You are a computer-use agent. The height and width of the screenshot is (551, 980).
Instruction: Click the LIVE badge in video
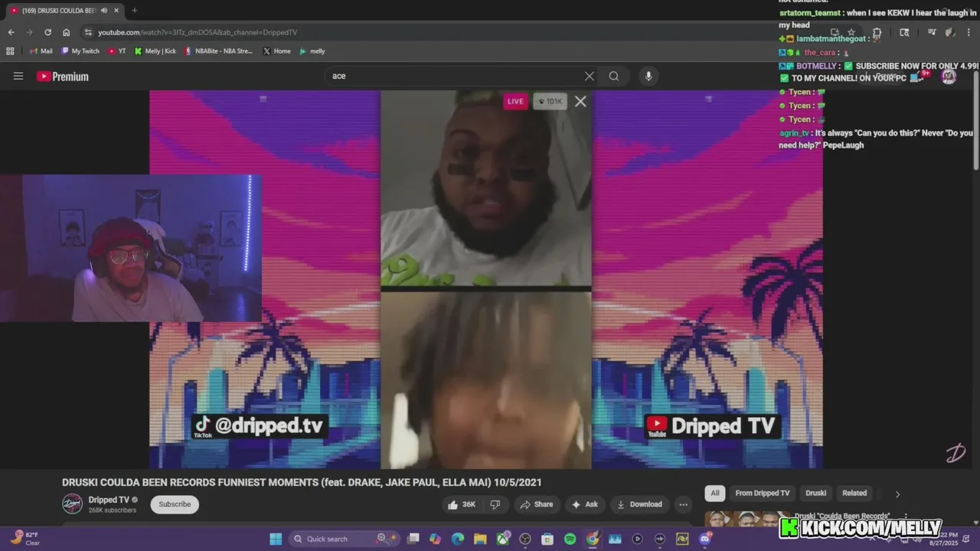click(515, 101)
